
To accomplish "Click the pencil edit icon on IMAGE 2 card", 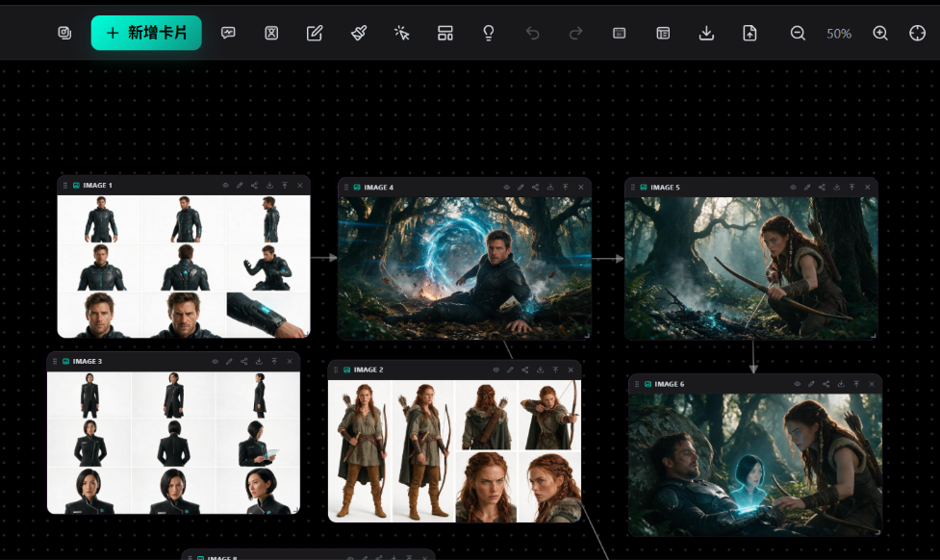I will click(x=510, y=369).
